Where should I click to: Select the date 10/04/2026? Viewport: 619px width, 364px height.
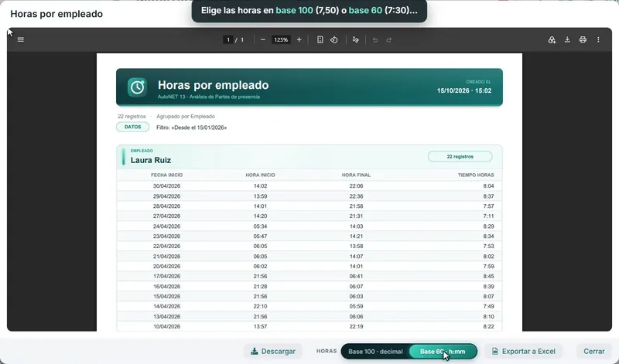166,327
